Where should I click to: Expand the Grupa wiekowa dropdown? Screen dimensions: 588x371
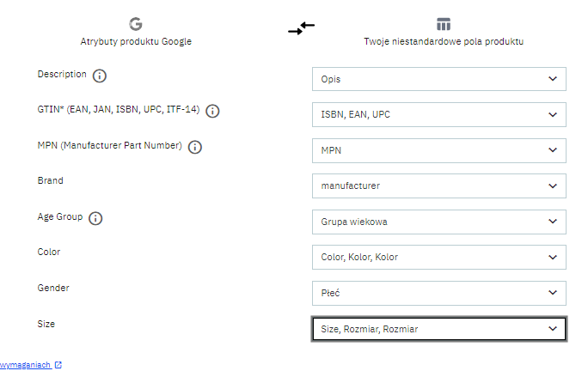[438, 222]
